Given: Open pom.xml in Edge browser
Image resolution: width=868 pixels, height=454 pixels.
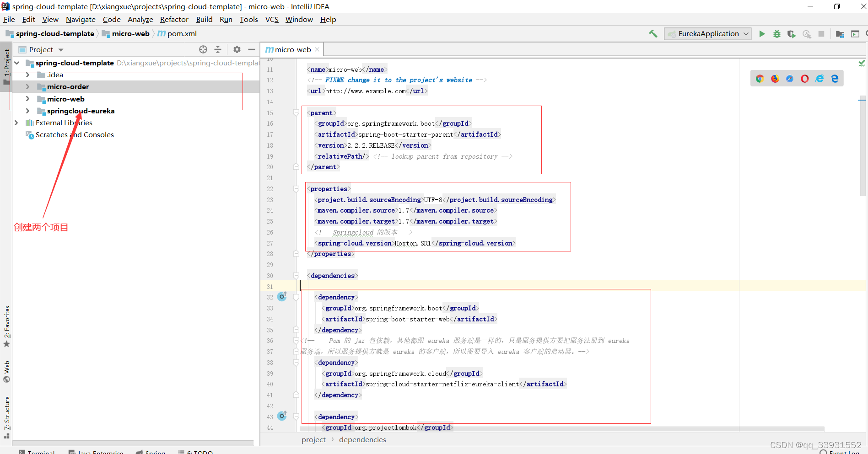Looking at the screenshot, I should point(835,79).
